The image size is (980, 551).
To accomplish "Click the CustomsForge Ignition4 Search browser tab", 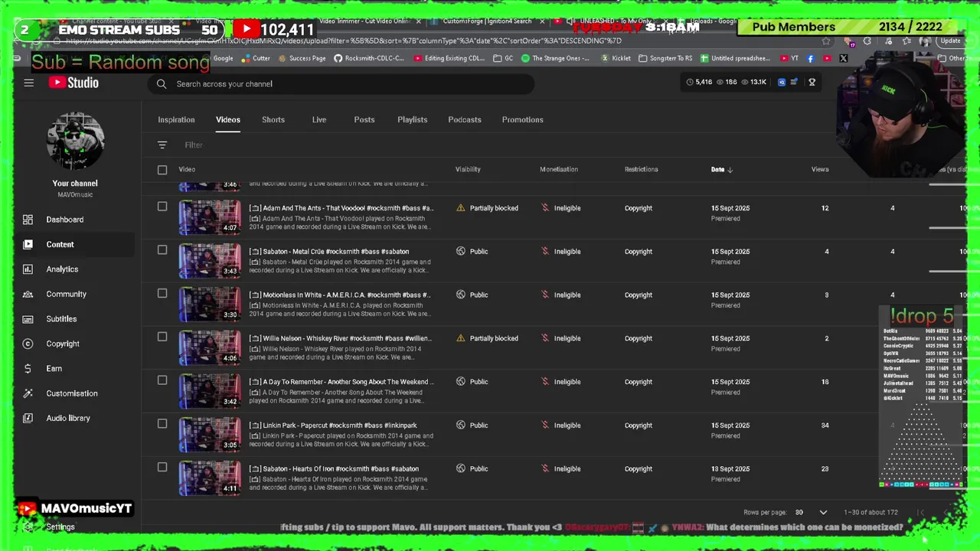I will tap(488, 21).
